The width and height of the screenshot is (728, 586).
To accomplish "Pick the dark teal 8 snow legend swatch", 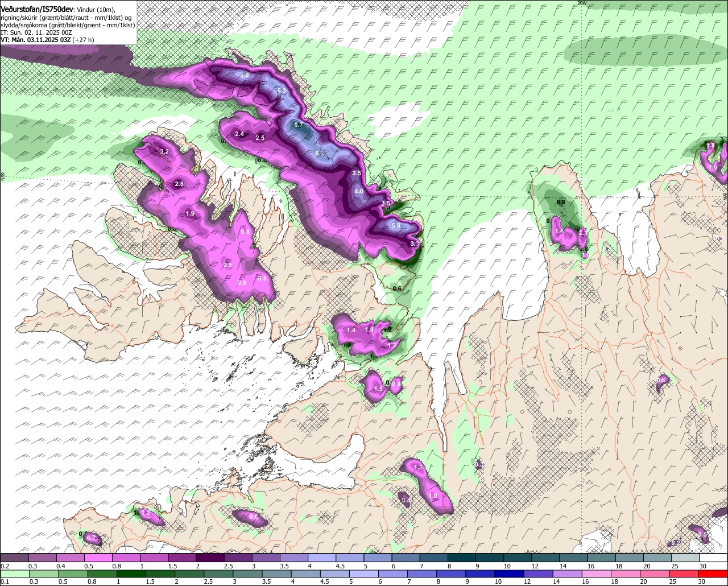I will pos(462,558).
